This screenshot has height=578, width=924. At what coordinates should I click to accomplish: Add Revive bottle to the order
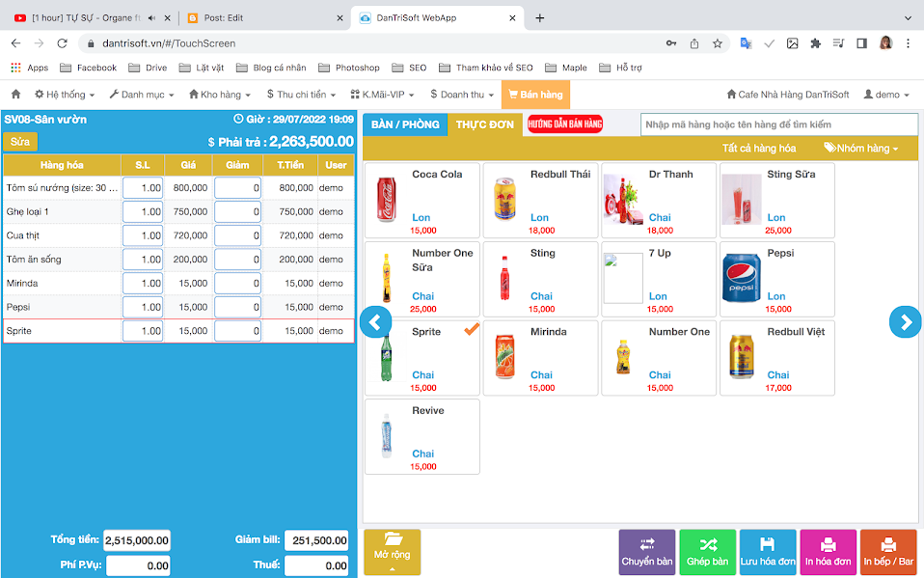tap(421, 436)
